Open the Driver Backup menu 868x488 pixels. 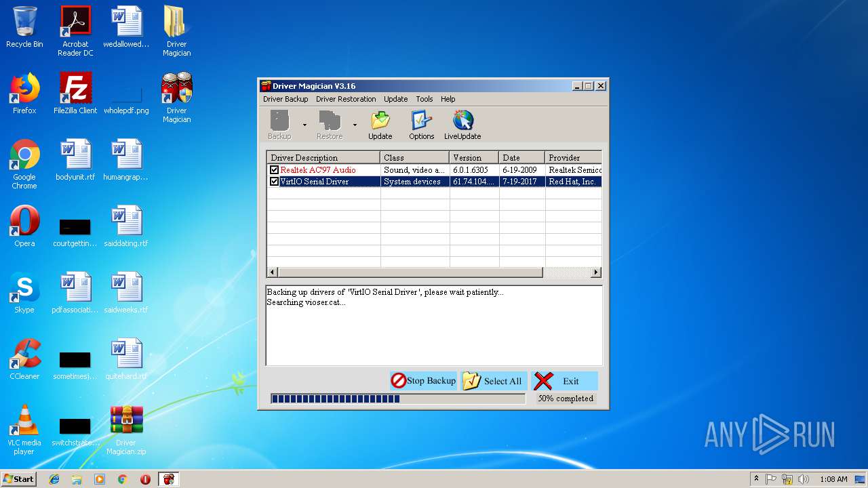pyautogui.click(x=285, y=99)
